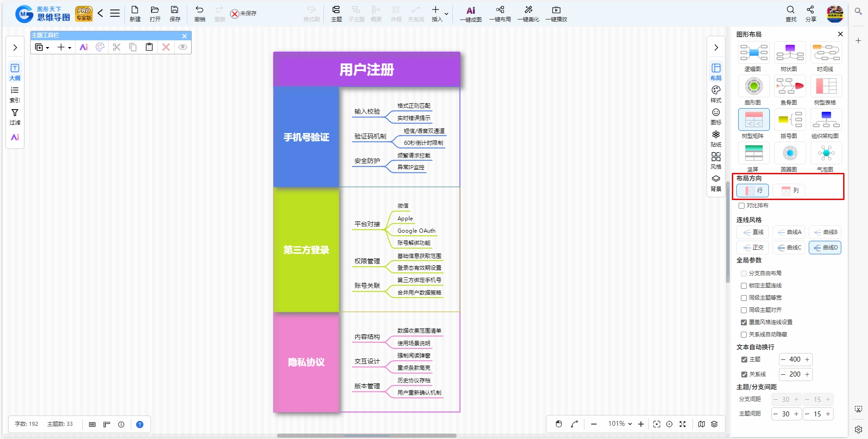Click the Ai icon in topic toolbar
Viewport: 868px width, 439px height.
pos(84,47)
